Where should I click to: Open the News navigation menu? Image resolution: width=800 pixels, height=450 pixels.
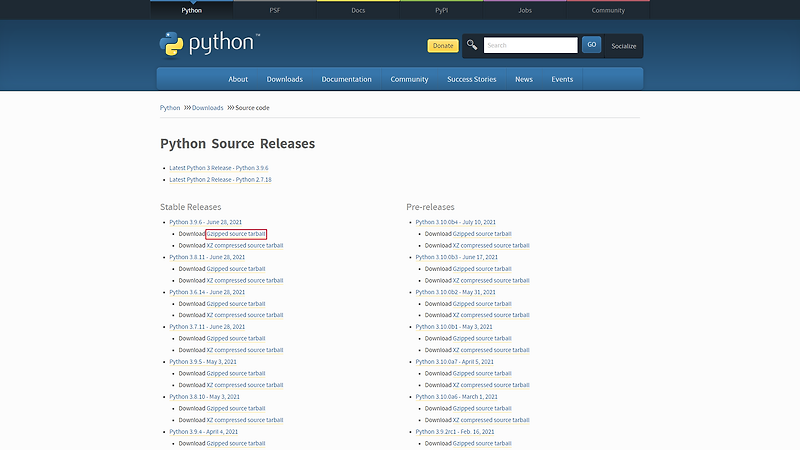tap(523, 79)
